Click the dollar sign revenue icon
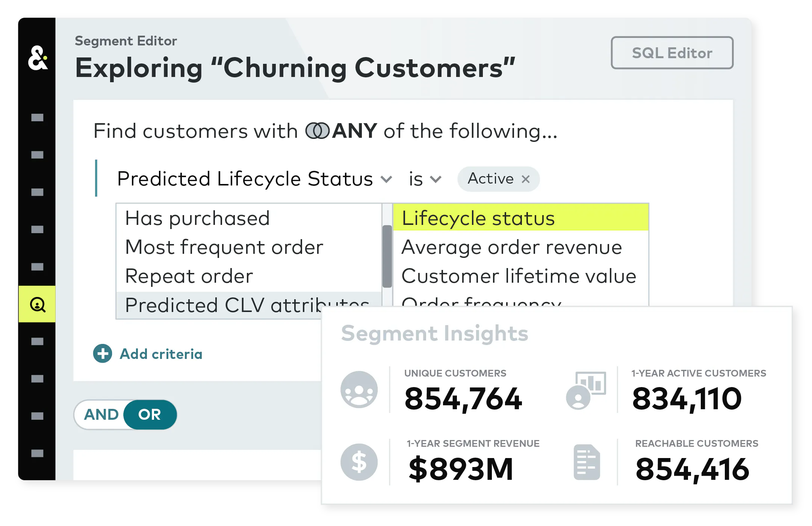Image resolution: width=812 pixels, height=526 pixels. point(359,462)
